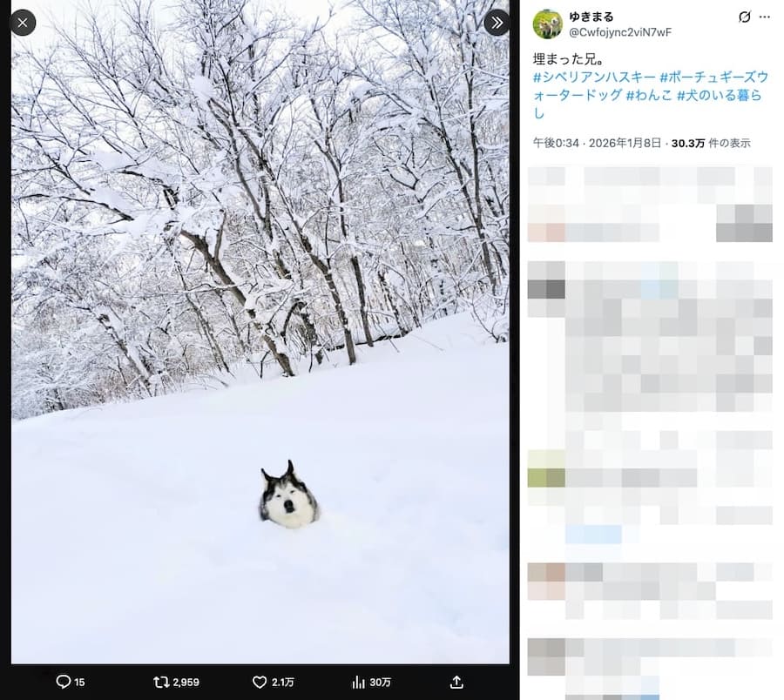
Task: Open ゆきまる profile avatar
Action: 548,24
